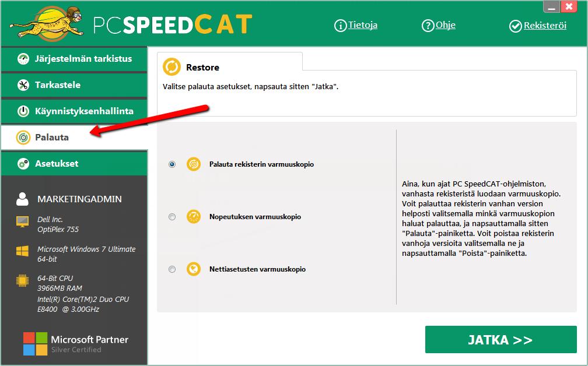Open the Tietoja link

[363, 25]
